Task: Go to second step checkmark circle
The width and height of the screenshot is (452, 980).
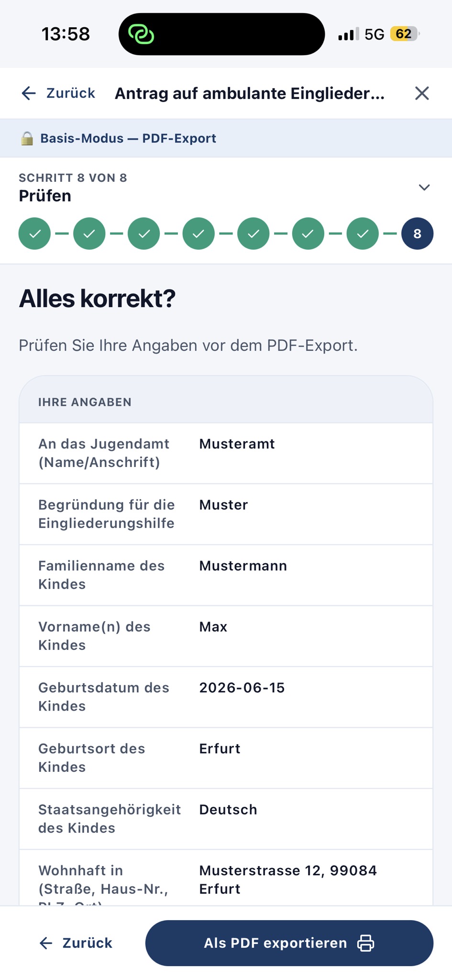Action: (x=89, y=234)
